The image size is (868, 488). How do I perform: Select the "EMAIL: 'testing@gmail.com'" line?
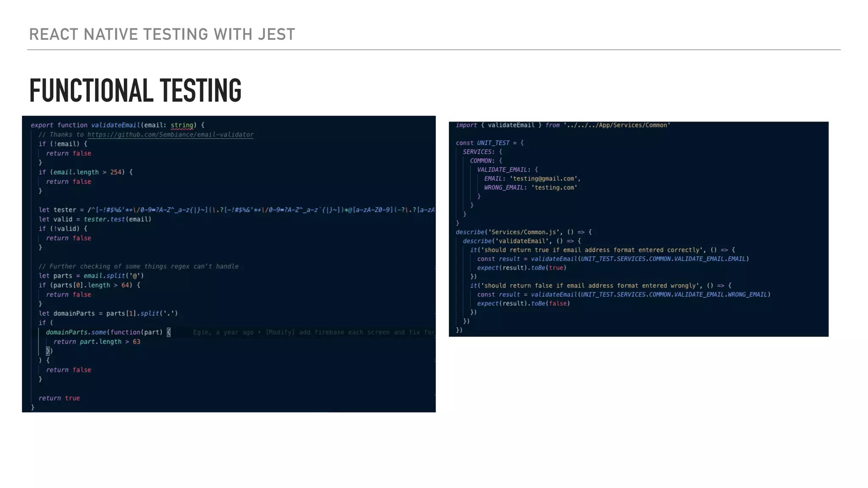(x=532, y=179)
